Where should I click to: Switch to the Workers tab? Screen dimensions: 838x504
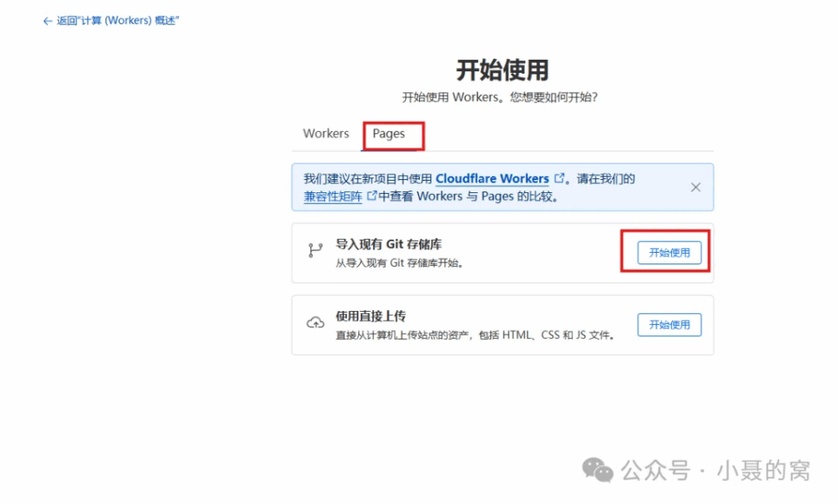tap(326, 133)
